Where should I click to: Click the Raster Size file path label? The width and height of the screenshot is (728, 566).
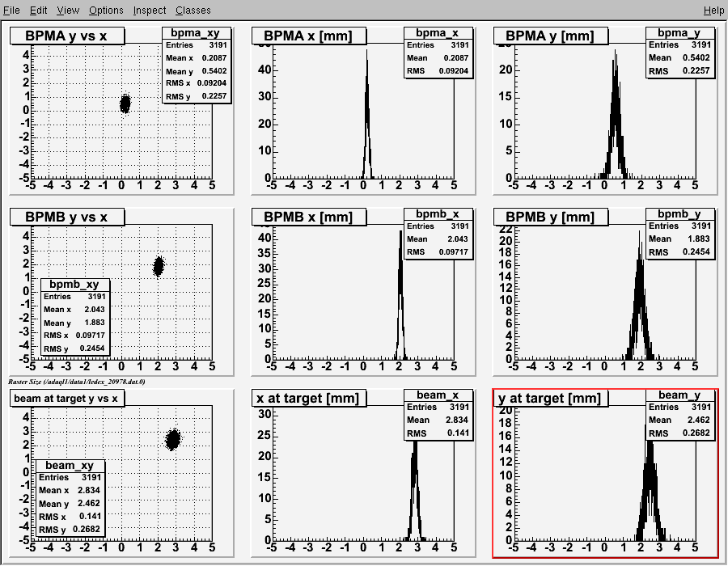(77, 382)
